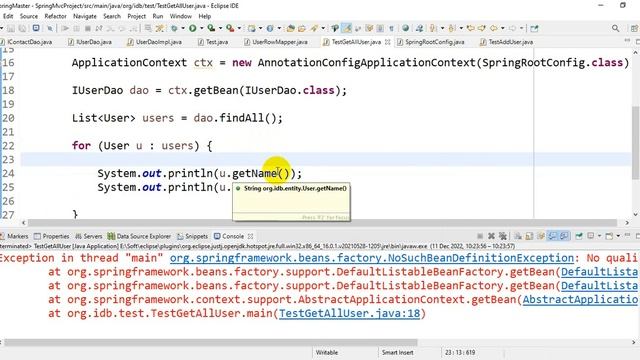Click the Open Type icon in toolbar
Viewport: 640px width, 360px height.
(x=291, y=28)
